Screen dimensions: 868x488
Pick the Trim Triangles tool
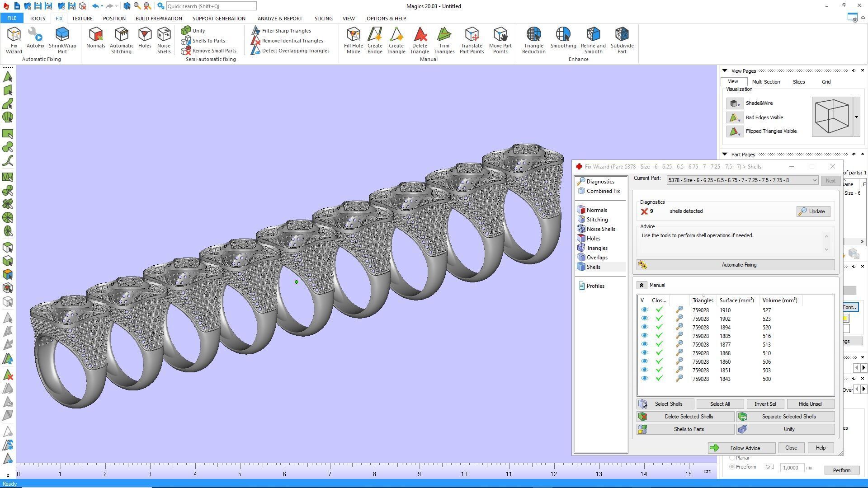pos(444,40)
